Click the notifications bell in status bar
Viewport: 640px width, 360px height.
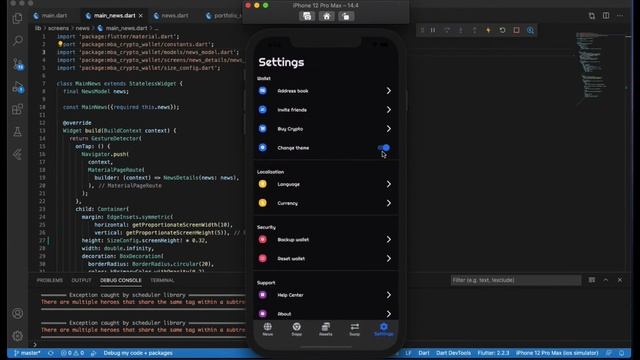622,353
